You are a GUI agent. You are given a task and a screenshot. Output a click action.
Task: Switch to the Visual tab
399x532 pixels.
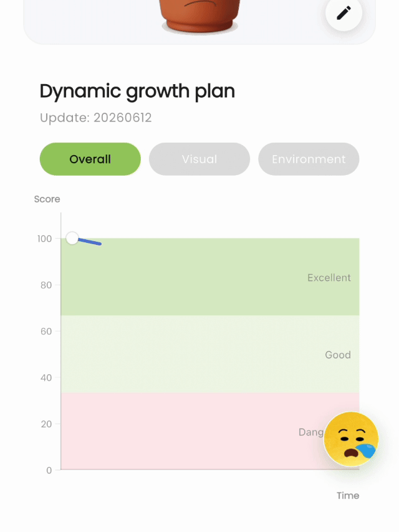click(199, 159)
